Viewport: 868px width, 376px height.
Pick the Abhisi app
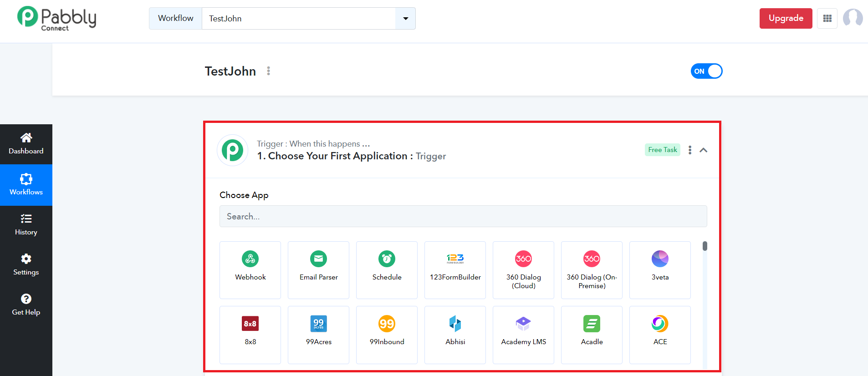coord(455,335)
